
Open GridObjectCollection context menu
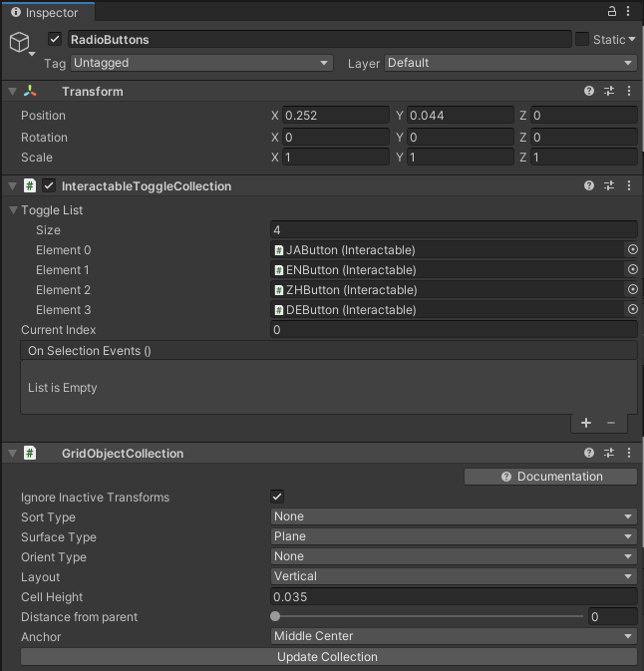pyautogui.click(x=629, y=453)
